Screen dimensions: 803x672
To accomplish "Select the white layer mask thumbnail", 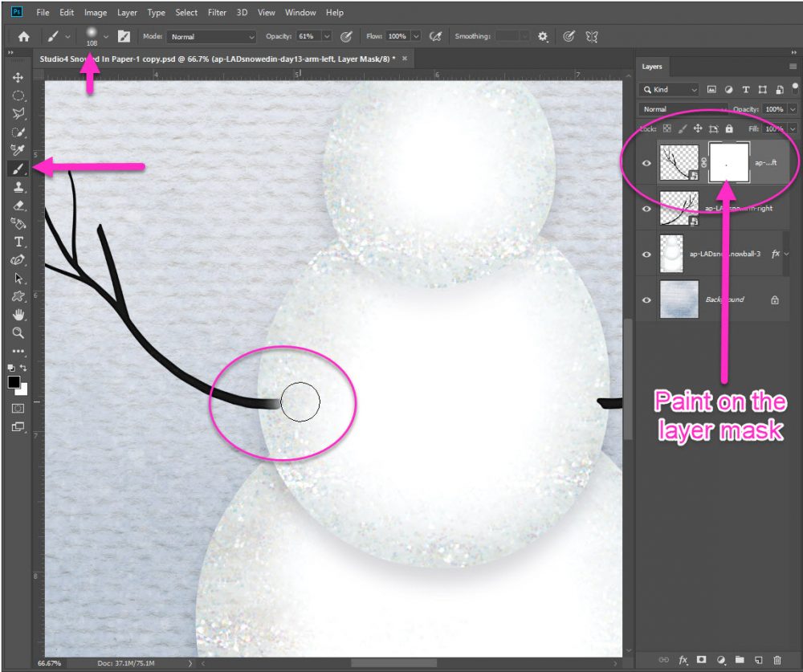I will coord(727,163).
